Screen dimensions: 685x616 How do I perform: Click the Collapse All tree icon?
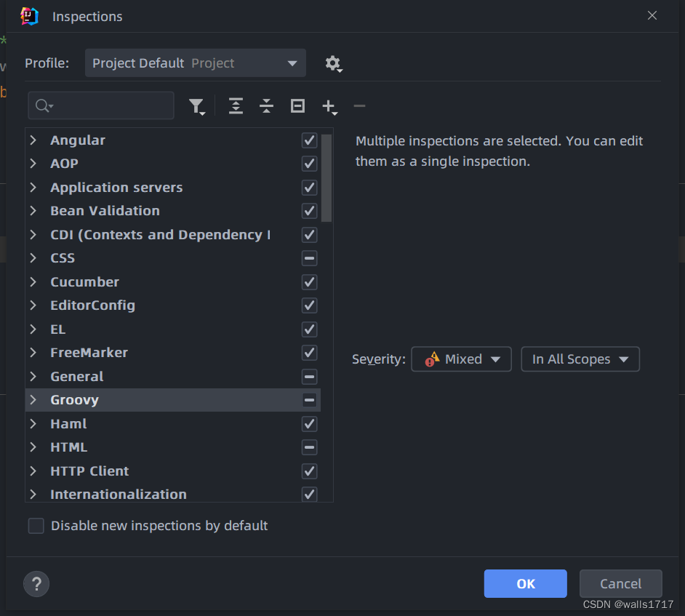pos(266,106)
